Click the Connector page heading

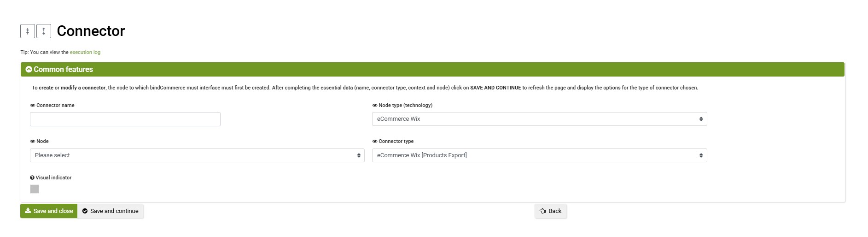(91, 31)
